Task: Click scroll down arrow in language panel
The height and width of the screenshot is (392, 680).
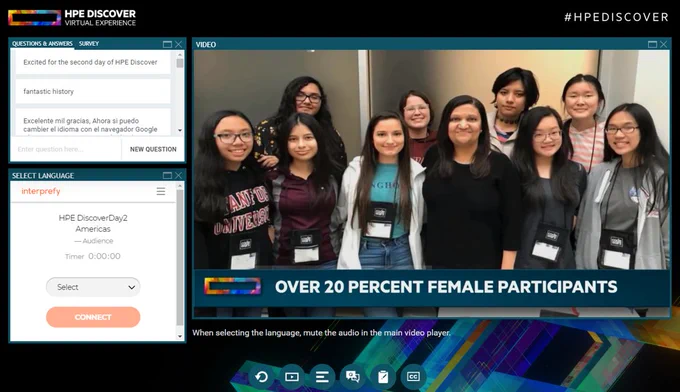Action: click(x=180, y=336)
